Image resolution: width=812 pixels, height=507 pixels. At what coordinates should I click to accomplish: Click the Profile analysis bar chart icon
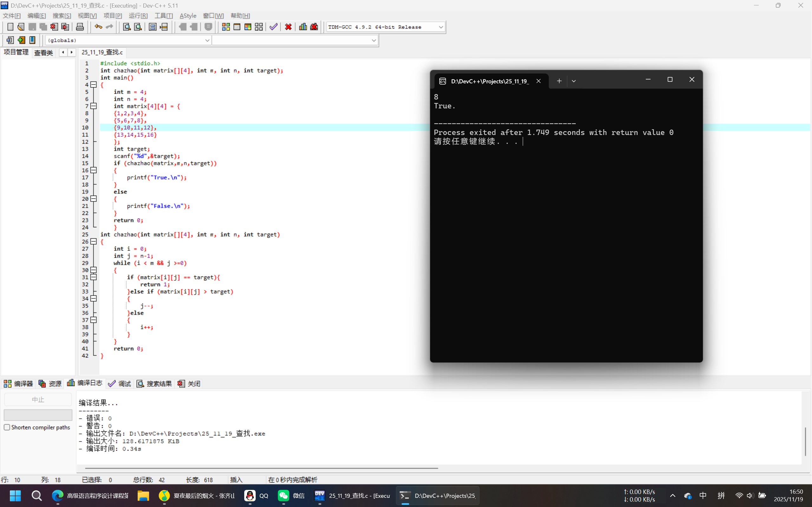tap(303, 27)
